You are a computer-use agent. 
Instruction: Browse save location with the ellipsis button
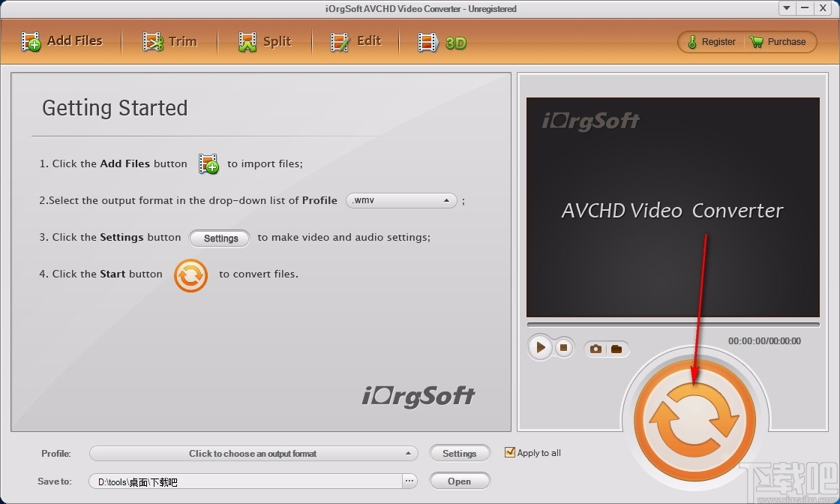click(x=409, y=481)
